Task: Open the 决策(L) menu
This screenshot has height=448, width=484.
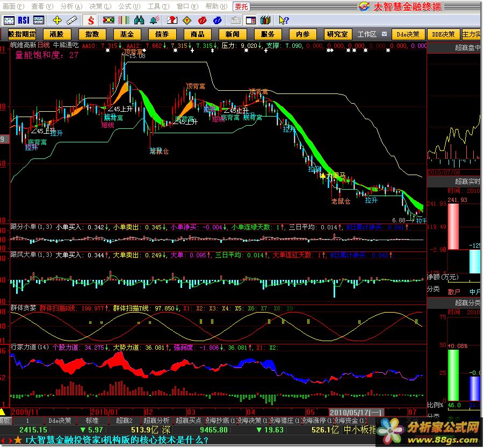Action: coord(100,6)
